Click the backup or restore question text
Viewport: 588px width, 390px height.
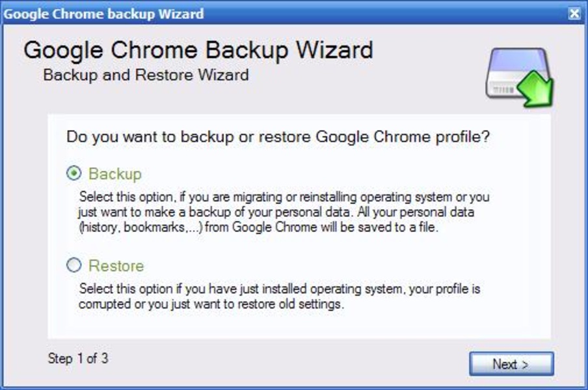point(278,137)
